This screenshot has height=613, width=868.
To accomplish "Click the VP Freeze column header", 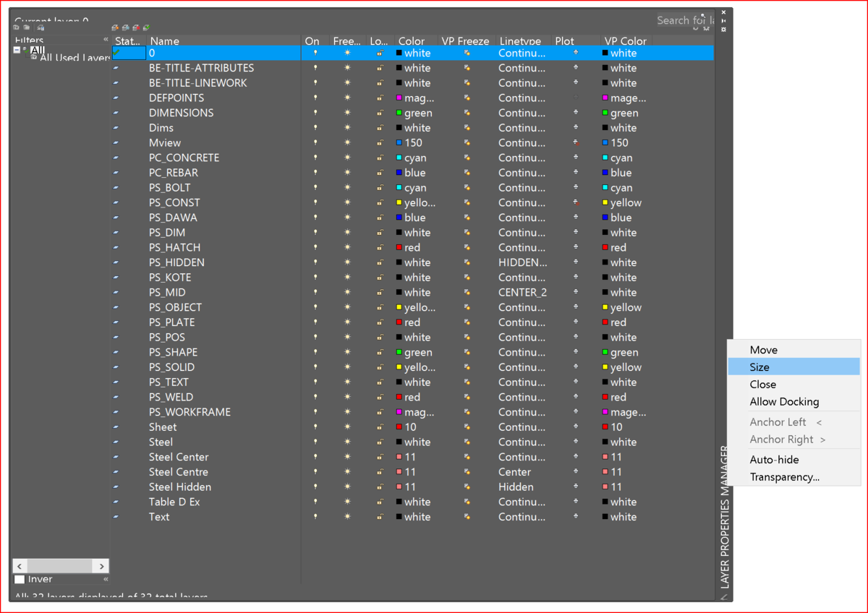I will (466, 41).
